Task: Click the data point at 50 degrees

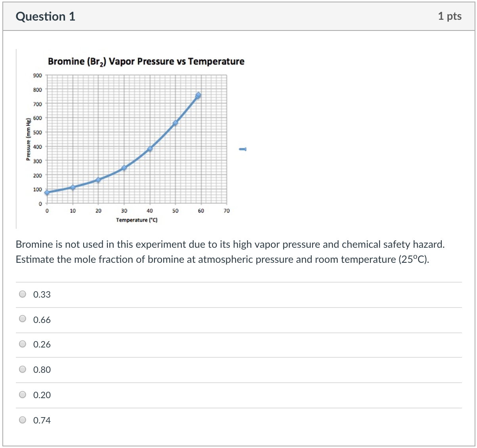Action: (175, 123)
